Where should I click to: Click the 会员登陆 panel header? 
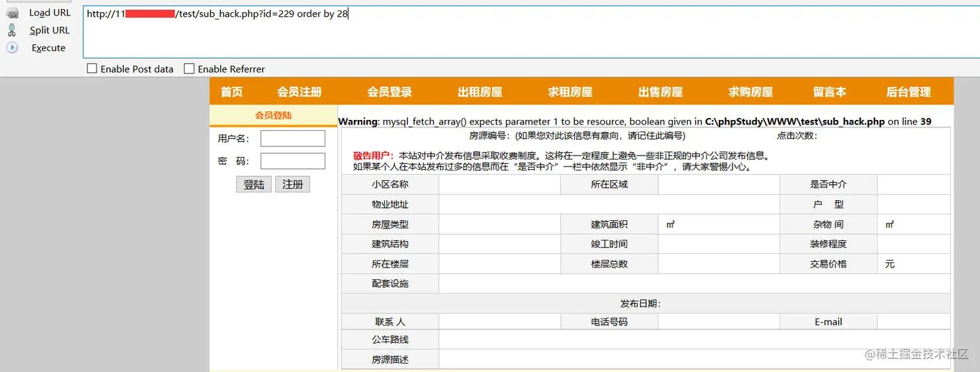[x=273, y=115]
